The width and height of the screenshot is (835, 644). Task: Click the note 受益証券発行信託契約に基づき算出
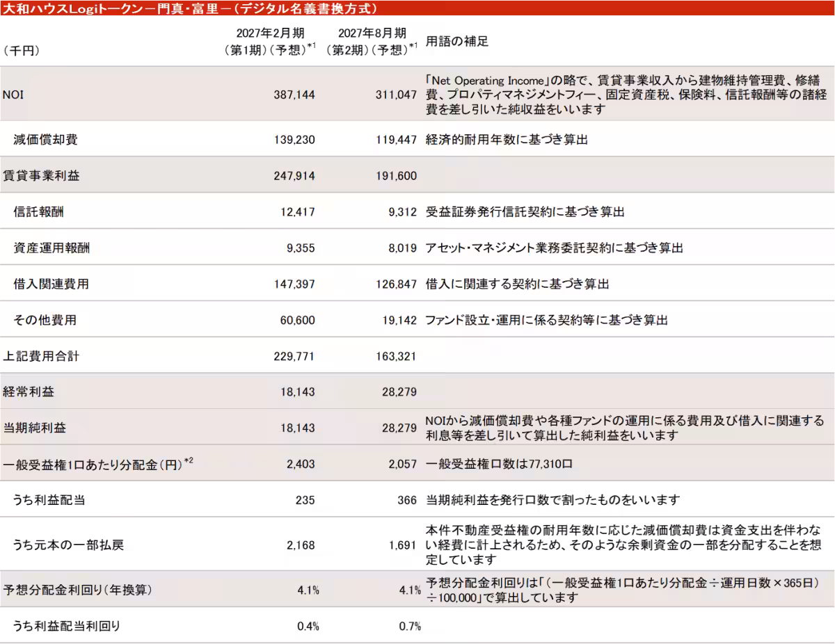click(525, 211)
